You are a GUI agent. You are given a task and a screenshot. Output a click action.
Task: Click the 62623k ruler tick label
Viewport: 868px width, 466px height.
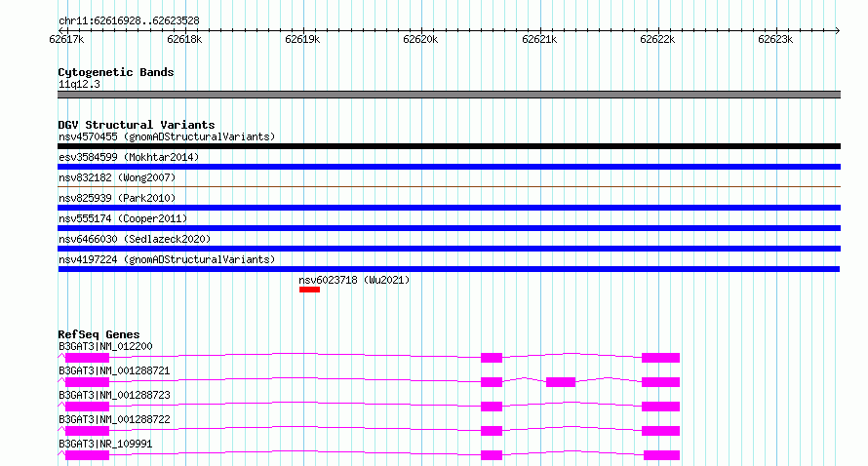[775, 39]
